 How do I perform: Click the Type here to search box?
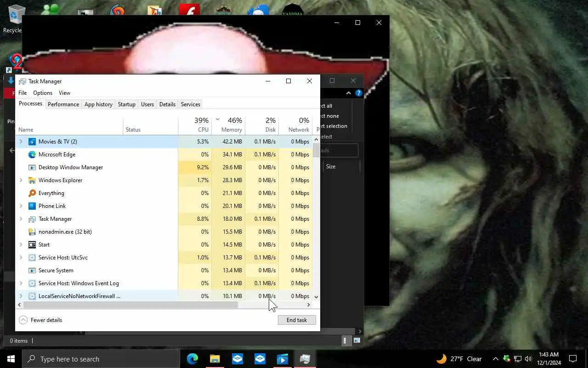pyautogui.click(x=101, y=359)
